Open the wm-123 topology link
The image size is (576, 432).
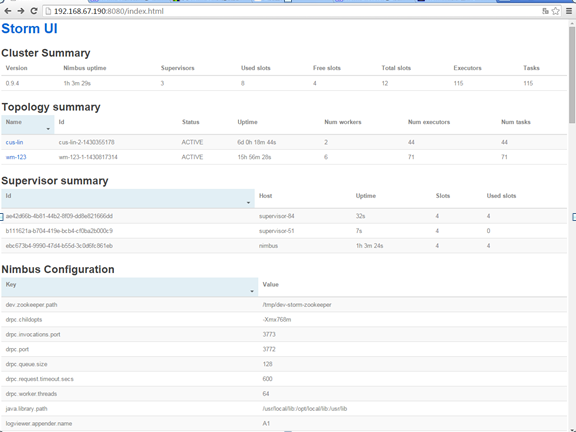(16, 157)
